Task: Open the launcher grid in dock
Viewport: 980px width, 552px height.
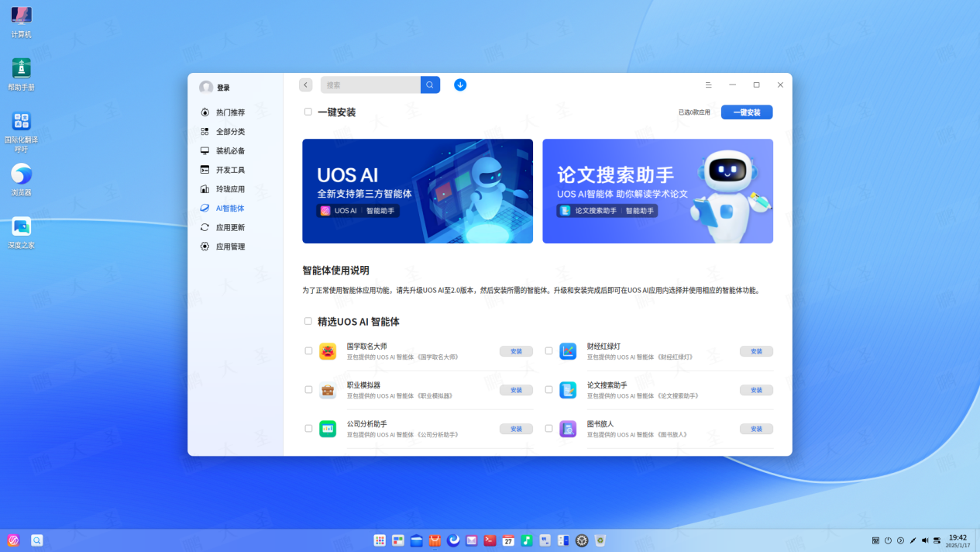Action: pyautogui.click(x=380, y=540)
